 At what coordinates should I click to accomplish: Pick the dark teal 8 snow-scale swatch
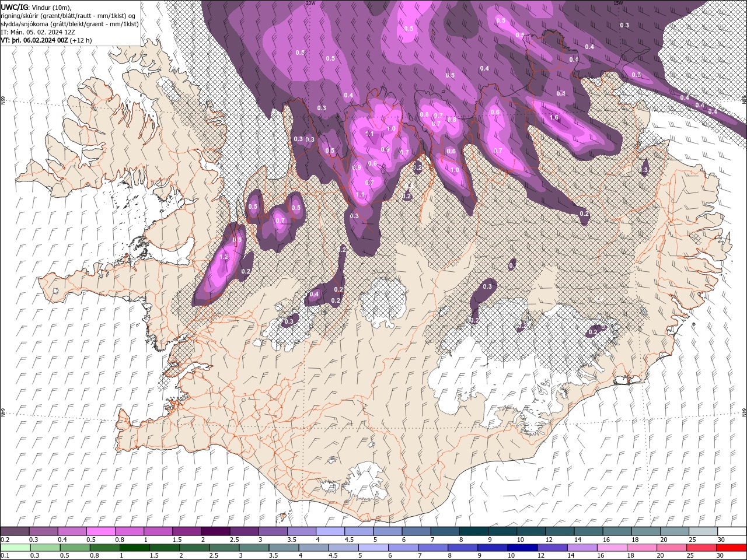click(x=474, y=531)
